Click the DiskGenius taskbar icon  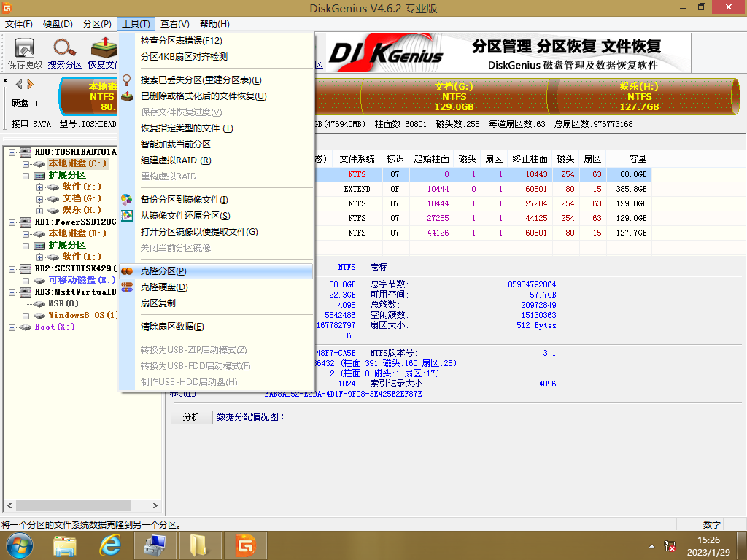245,545
